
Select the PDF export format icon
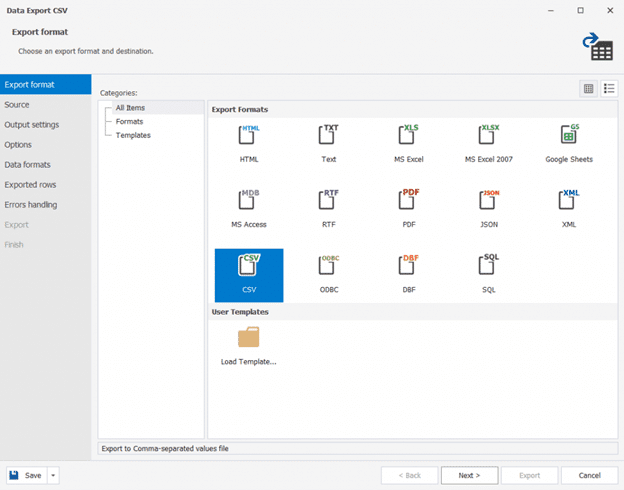pos(409,202)
